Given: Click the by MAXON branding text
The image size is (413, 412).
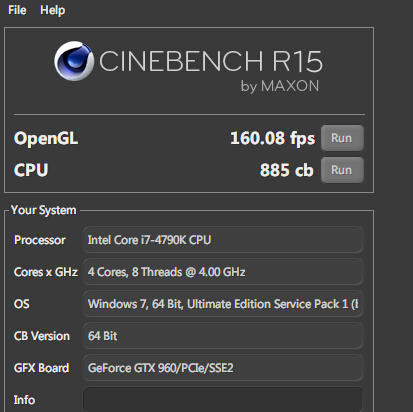Looking at the screenshot, I should [280, 86].
